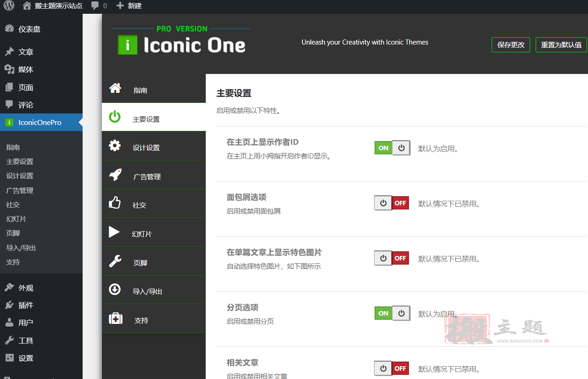This screenshot has width=588, height=379.
Task: Click the wrench icon for 工具
Action: pyautogui.click(x=9, y=340)
